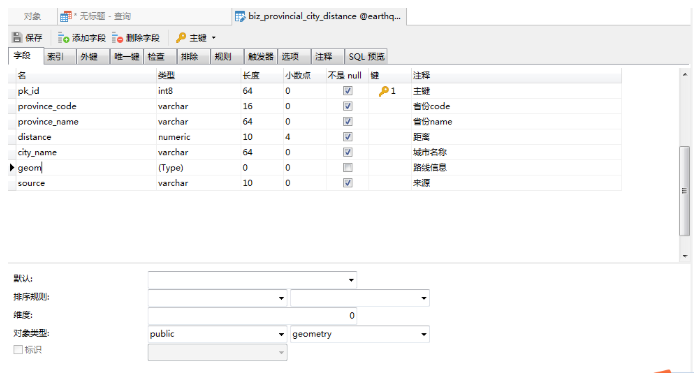This screenshot has width=696, height=379.
Task: Click the scrollbar up arrow
Action: point(685,75)
